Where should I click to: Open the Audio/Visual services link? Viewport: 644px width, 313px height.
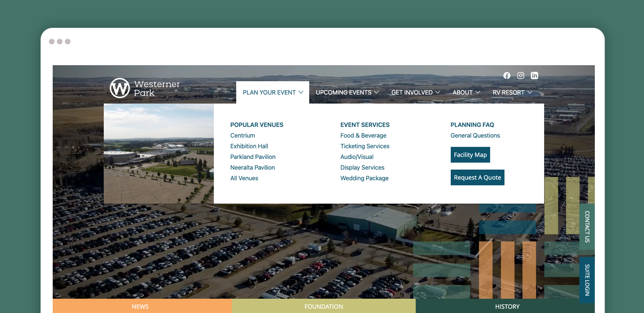pos(357,157)
